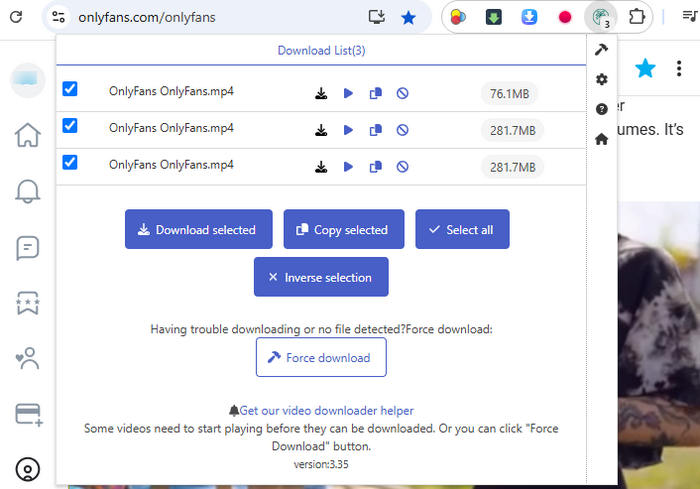This screenshot has width=700, height=489.
Task: Click the Download selected button
Action: 197,229
